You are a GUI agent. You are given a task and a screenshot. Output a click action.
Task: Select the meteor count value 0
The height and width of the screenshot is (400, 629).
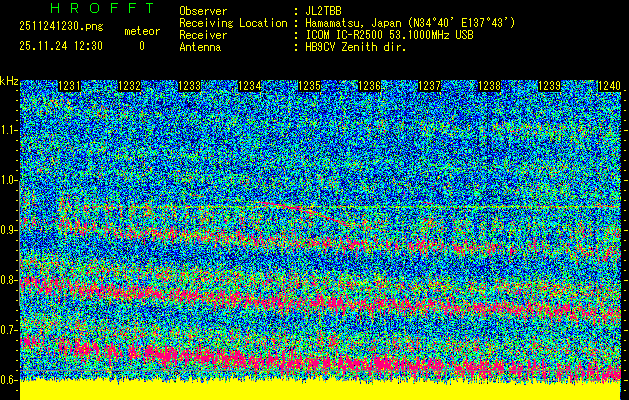click(141, 46)
